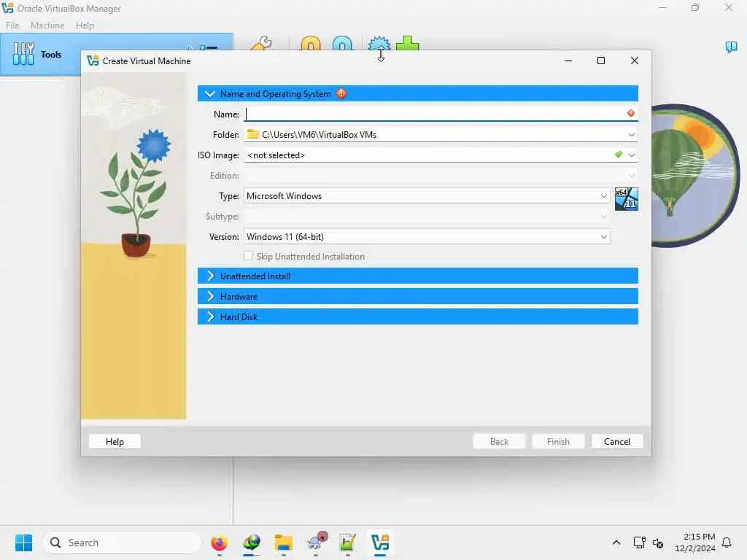Open the Help menu in menu bar
747x560 pixels.
pyautogui.click(x=85, y=26)
